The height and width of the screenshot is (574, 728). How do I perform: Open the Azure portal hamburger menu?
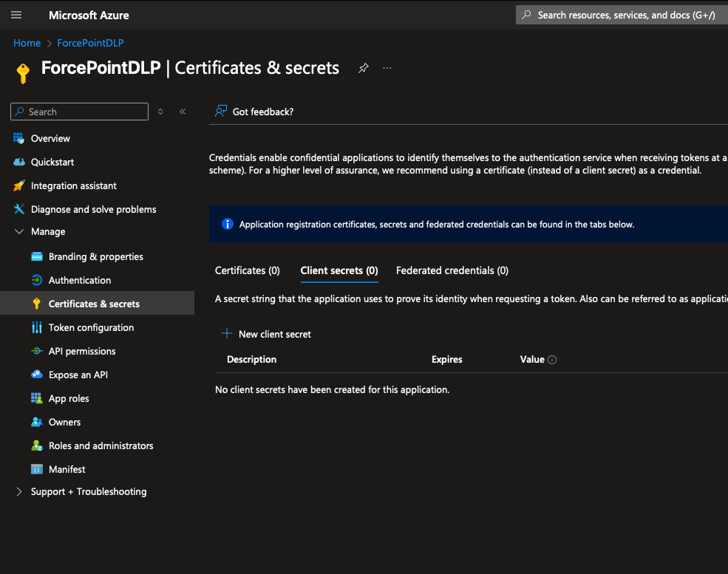pyautogui.click(x=16, y=15)
